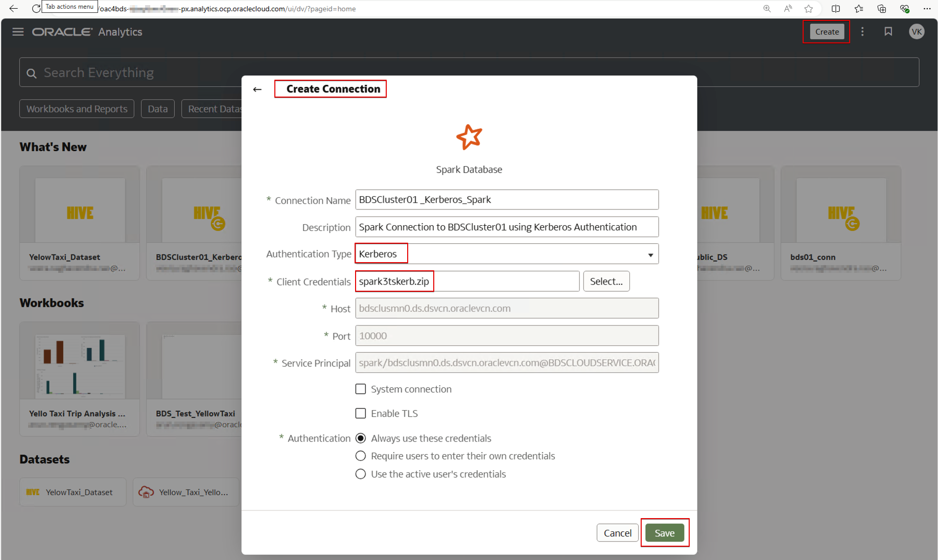Cancel the Create Connection dialog
This screenshot has width=938, height=560.
618,533
